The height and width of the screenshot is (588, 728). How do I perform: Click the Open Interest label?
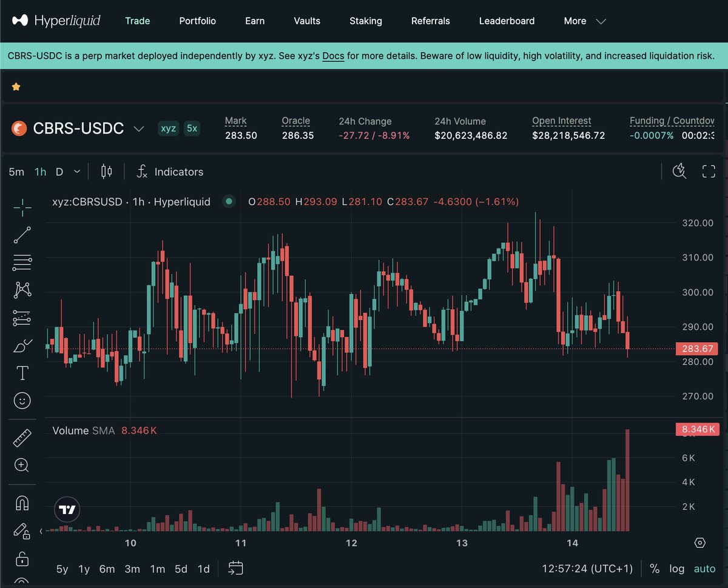point(562,121)
